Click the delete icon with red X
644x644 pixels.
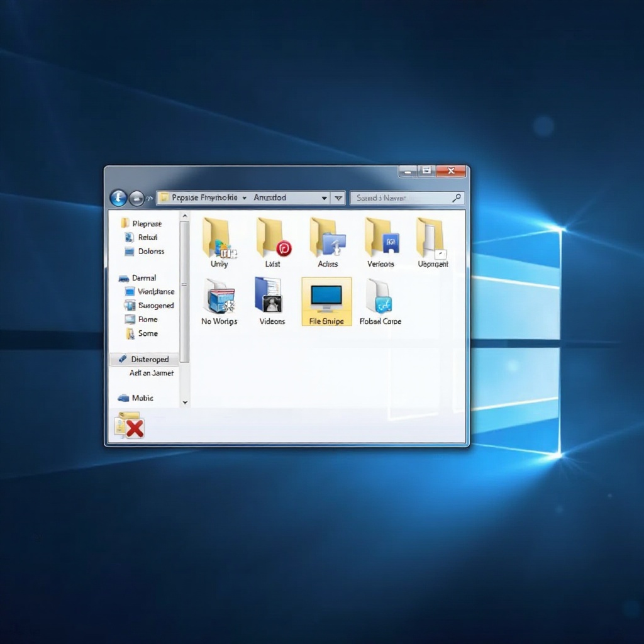click(x=130, y=427)
